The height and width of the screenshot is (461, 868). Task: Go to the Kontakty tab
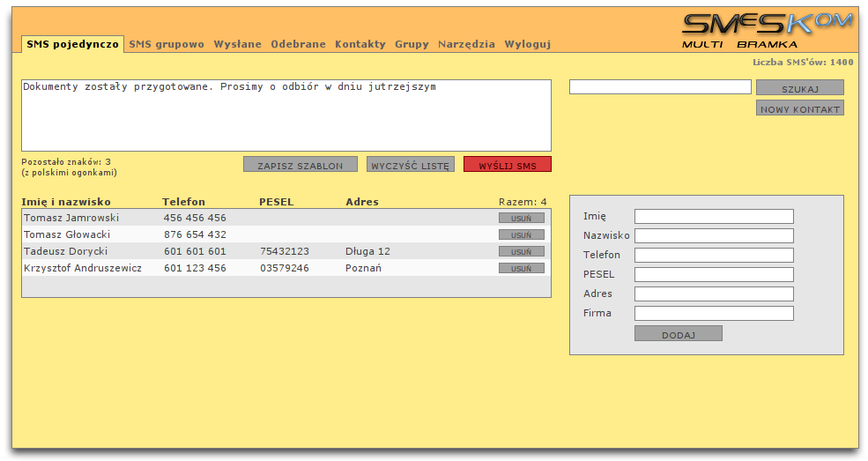click(360, 44)
